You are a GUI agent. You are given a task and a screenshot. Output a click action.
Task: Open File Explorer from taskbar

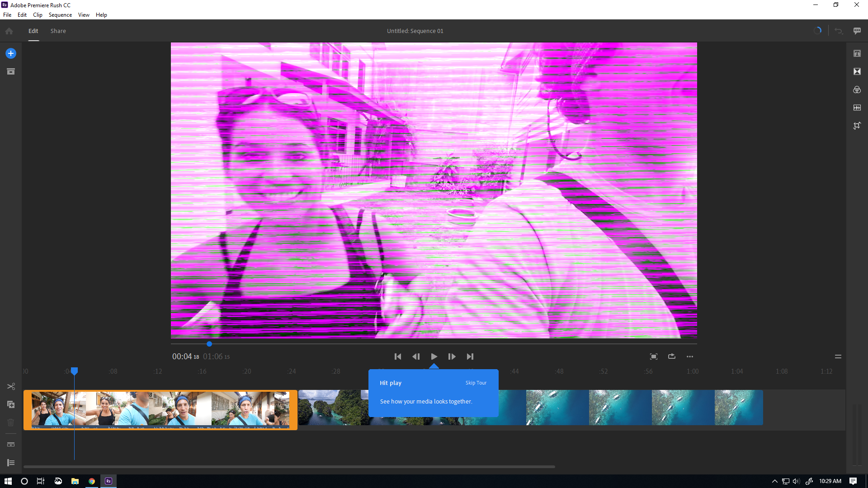pos(75,481)
